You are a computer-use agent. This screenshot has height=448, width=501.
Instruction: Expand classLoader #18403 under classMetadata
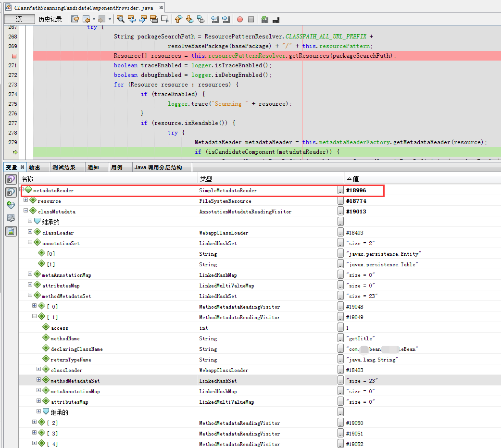tap(30, 232)
